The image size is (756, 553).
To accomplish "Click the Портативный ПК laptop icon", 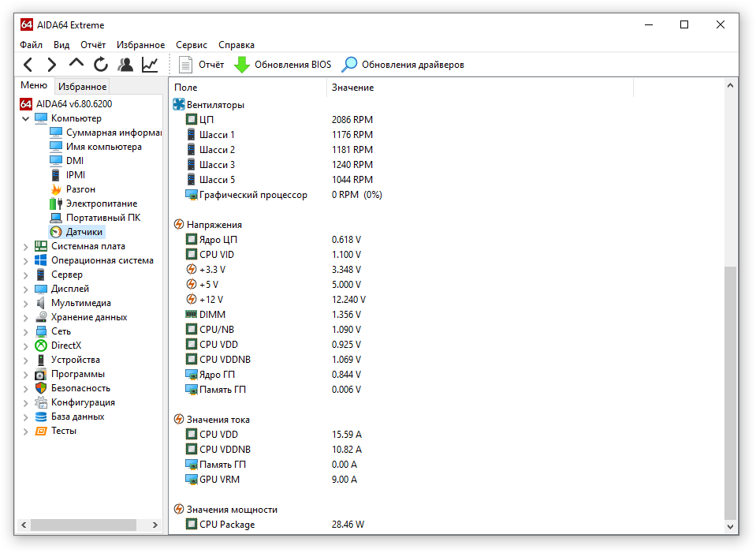I will pos(56,218).
